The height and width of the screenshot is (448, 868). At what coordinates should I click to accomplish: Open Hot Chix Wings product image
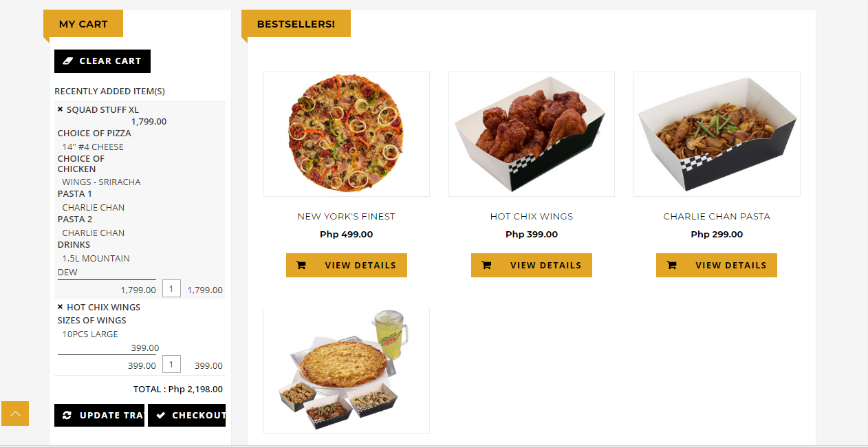532,134
